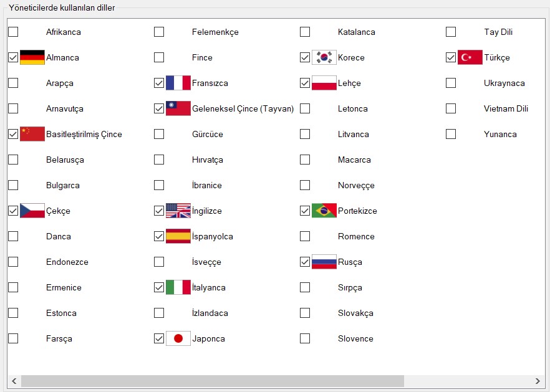Select the Vietnam Dili label

pos(506,108)
